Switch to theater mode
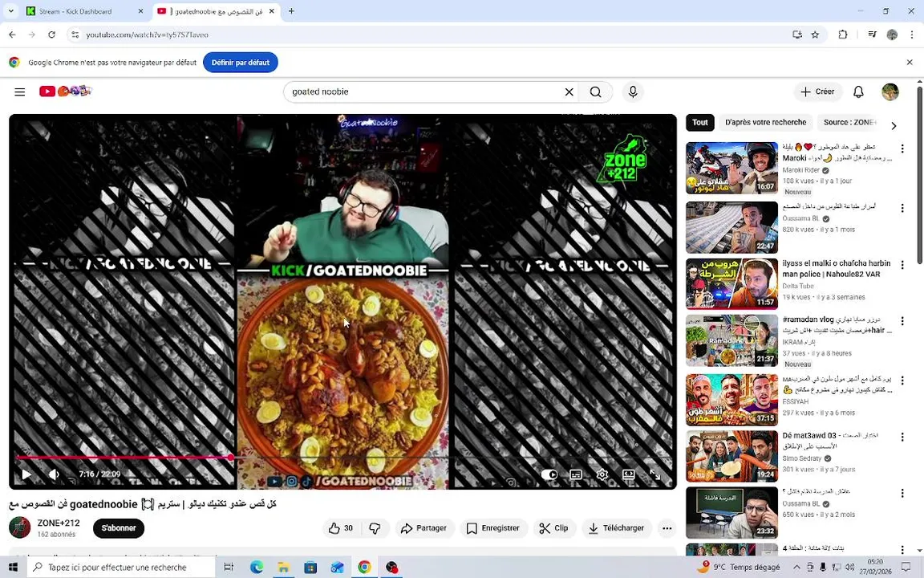Screen dimensions: 924x578 (628, 474)
